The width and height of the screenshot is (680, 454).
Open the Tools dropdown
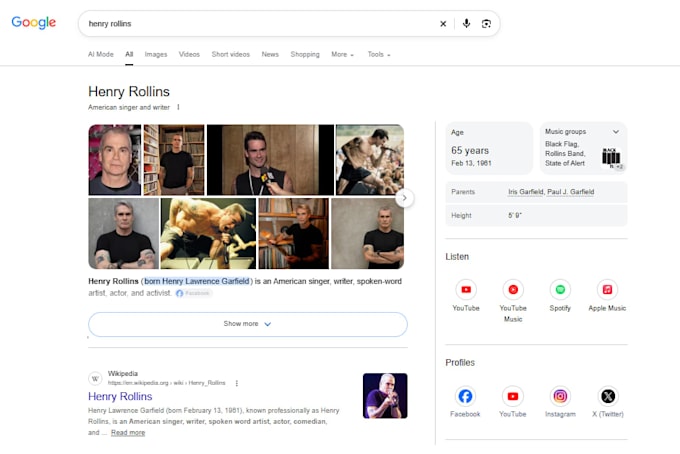[x=379, y=55]
